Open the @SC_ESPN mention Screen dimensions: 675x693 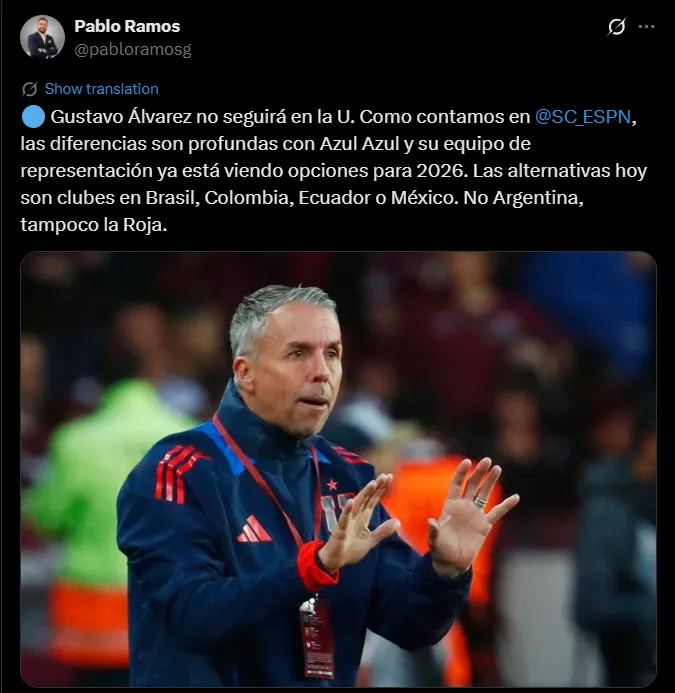[583, 117]
